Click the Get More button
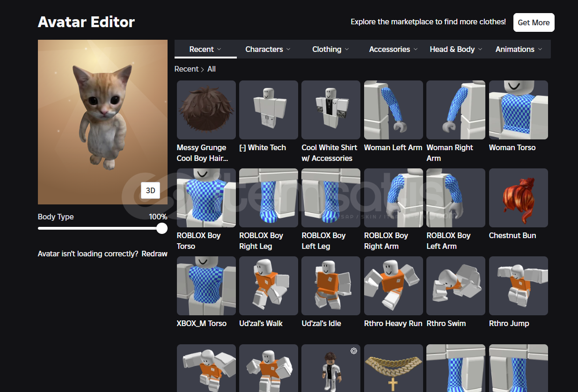578x392 pixels. [x=534, y=22]
